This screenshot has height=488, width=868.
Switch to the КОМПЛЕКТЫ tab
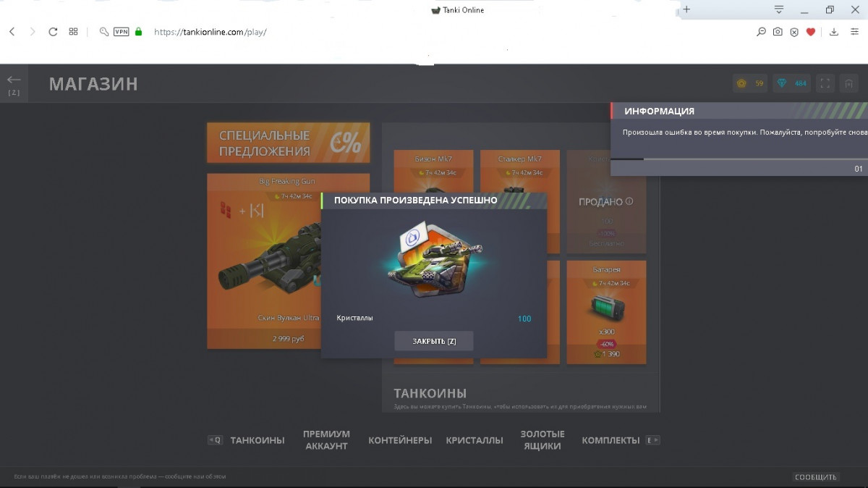pyautogui.click(x=610, y=440)
